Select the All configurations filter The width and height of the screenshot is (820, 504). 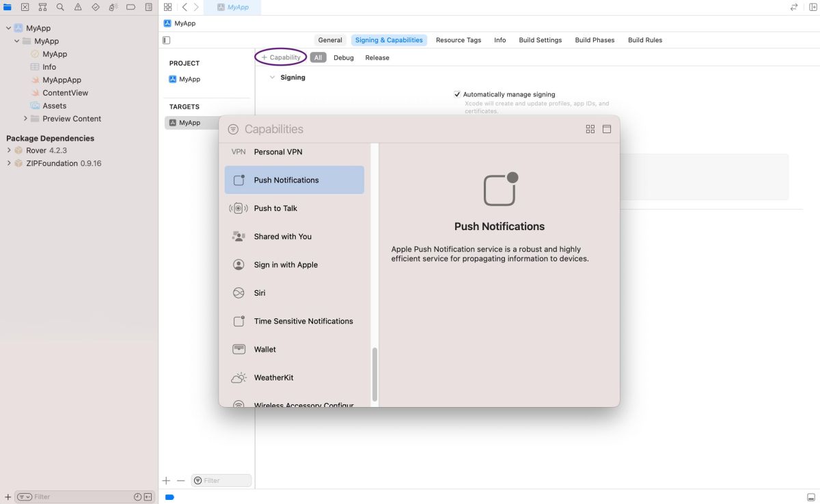(x=318, y=58)
